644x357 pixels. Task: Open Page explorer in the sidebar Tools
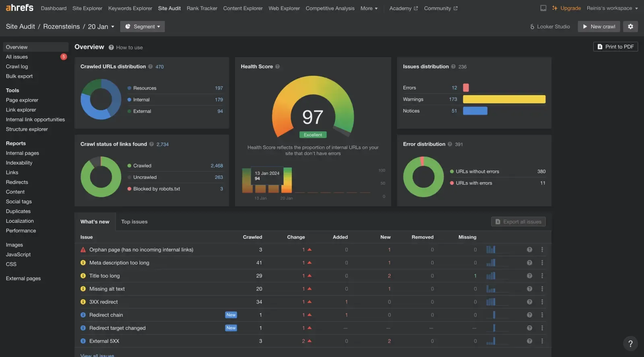pos(22,100)
